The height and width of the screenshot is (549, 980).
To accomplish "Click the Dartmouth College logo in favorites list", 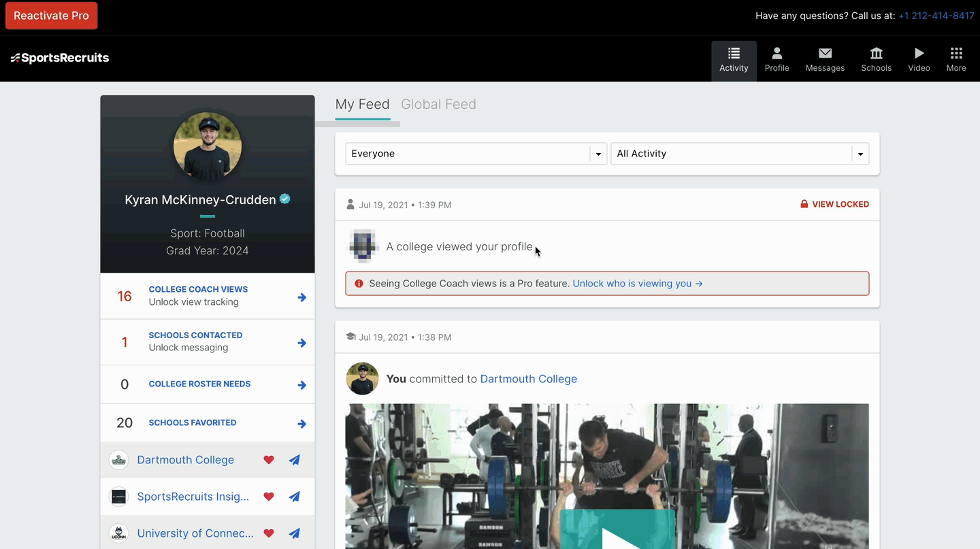I will [119, 460].
